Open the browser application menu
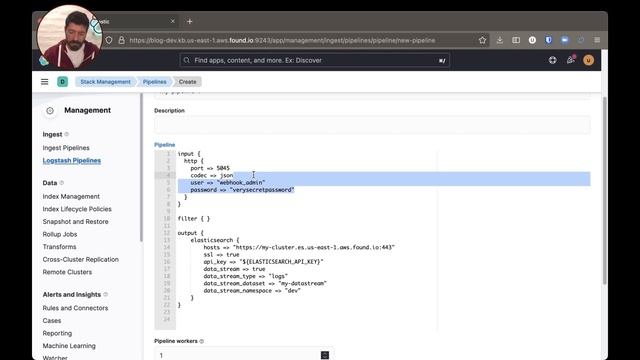Screen dimensions: 640x360 [x=597, y=40]
